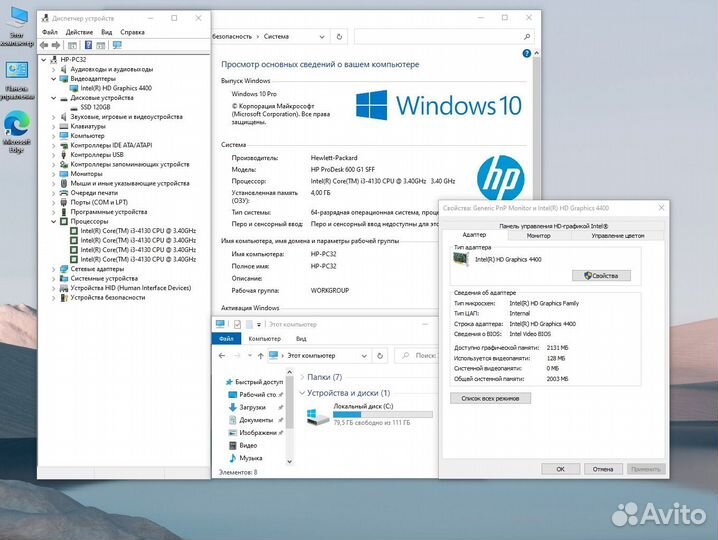Open Файл tab in This PC explorer
Screen dimensions: 718x540
226,338
